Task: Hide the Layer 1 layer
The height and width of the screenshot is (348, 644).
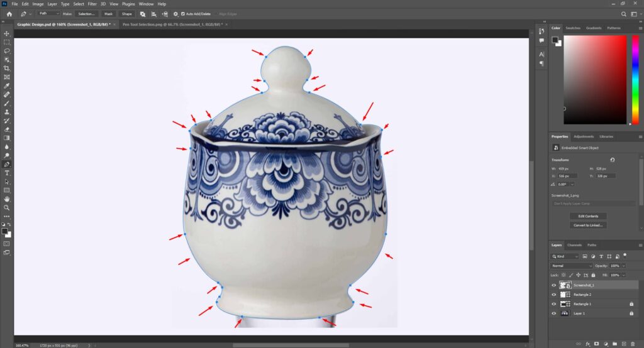Action: coord(553,313)
